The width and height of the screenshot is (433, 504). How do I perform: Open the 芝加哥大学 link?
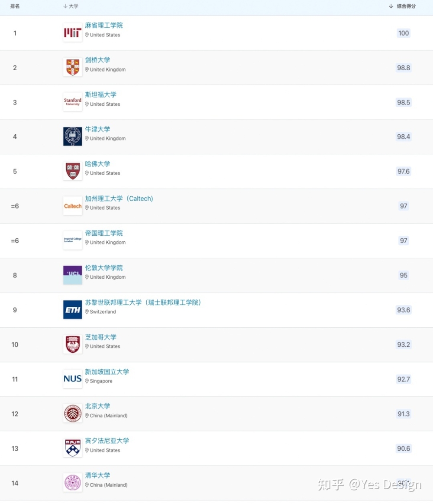pos(100,337)
